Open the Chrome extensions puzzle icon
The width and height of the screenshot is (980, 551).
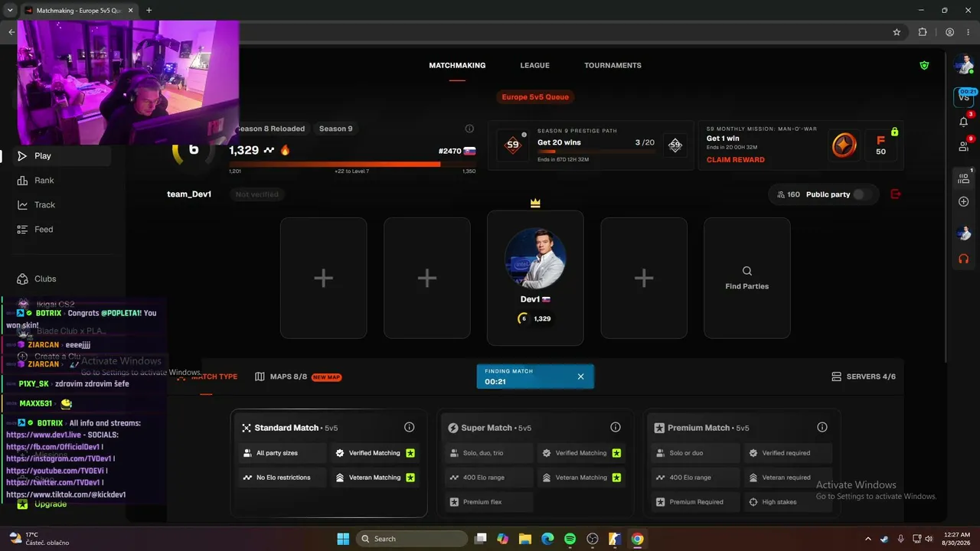point(922,32)
